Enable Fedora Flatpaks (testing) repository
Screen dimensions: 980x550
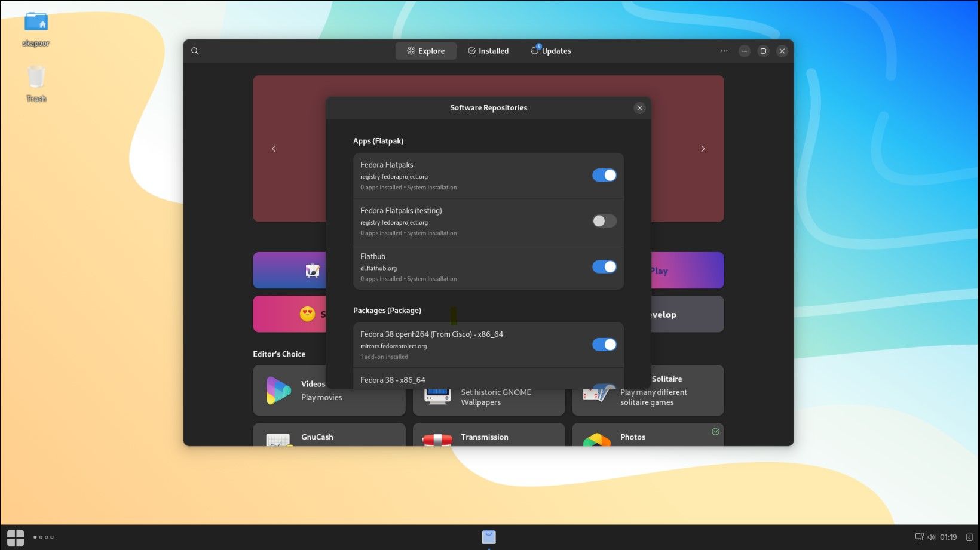pyautogui.click(x=604, y=221)
